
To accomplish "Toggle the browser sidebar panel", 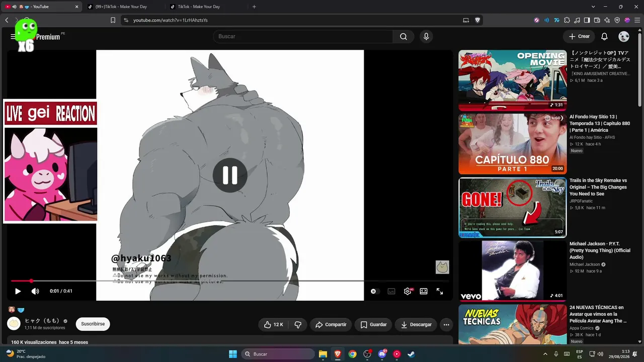I will (587, 20).
